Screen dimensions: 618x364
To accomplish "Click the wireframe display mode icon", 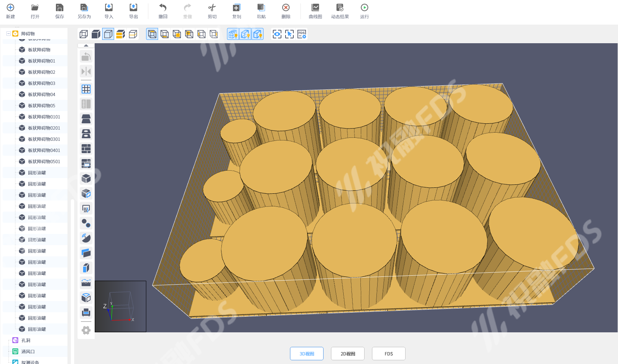I will click(x=84, y=34).
